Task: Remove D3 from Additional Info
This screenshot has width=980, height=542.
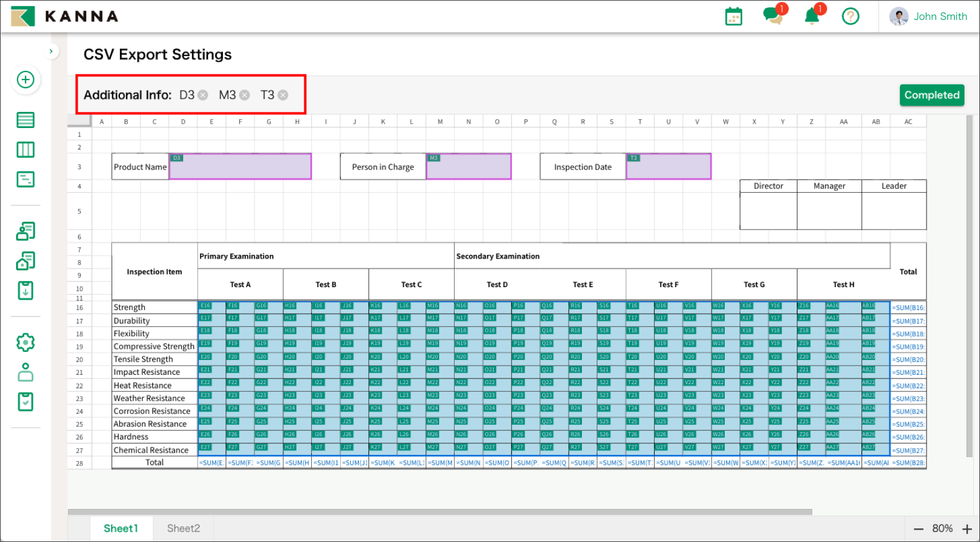Action: (203, 95)
